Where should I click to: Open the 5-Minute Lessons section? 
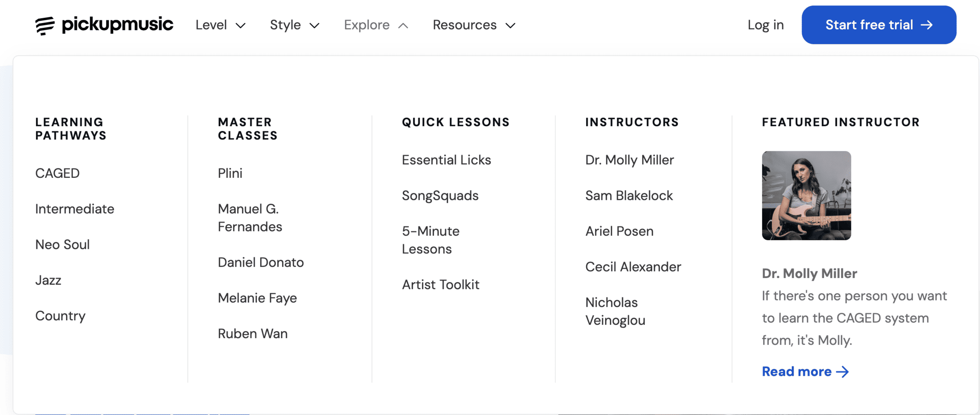pyautogui.click(x=430, y=240)
